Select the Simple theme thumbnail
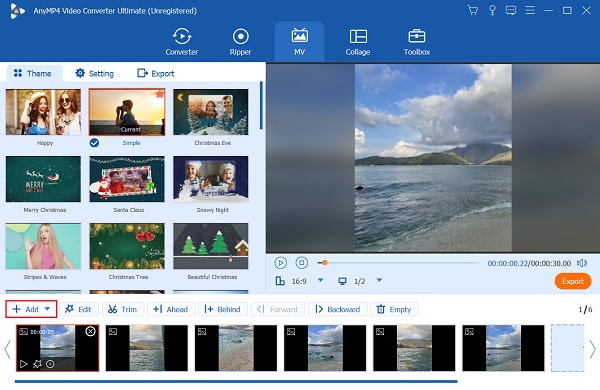 [x=127, y=112]
